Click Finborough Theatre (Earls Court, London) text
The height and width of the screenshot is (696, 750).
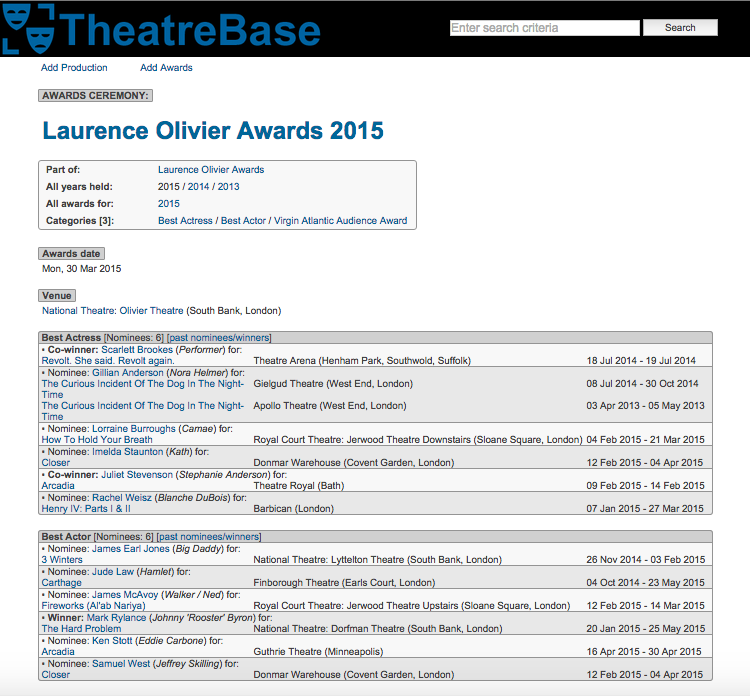[344, 583]
